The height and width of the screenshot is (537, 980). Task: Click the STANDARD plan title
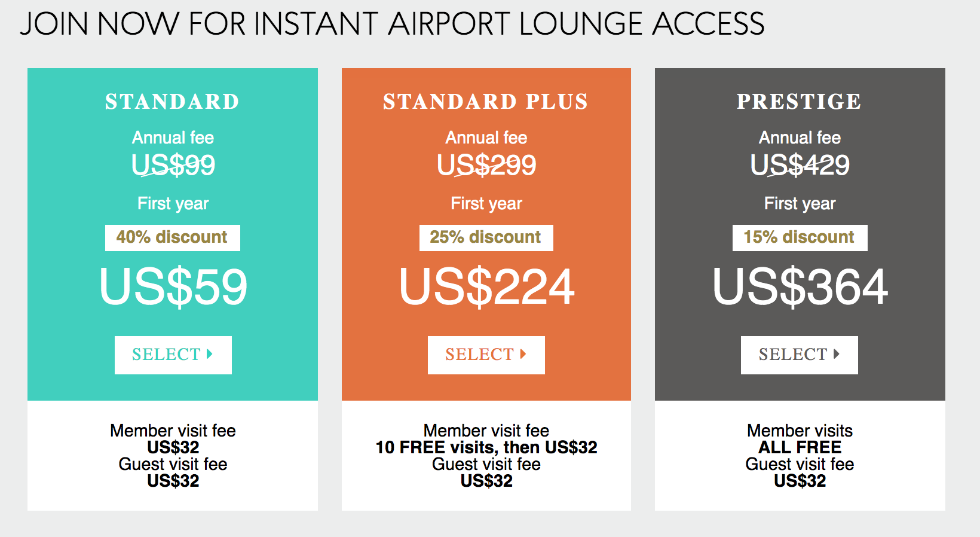pos(172,102)
